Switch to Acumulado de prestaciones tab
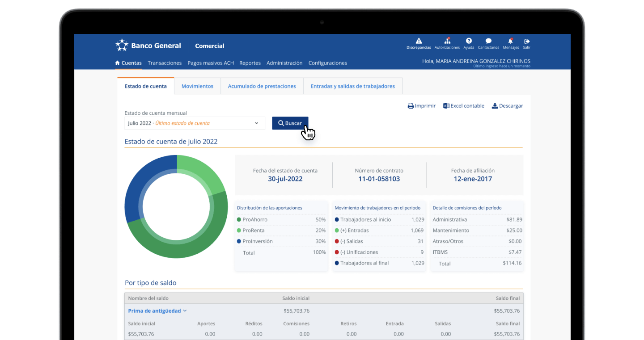Screen dimensions: 644x340 (x=262, y=86)
